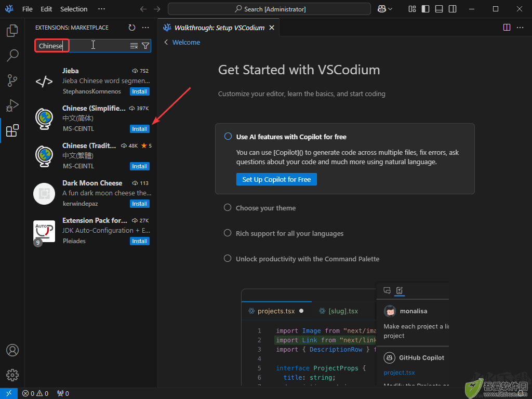Open the remote window indicator

click(x=9, y=393)
